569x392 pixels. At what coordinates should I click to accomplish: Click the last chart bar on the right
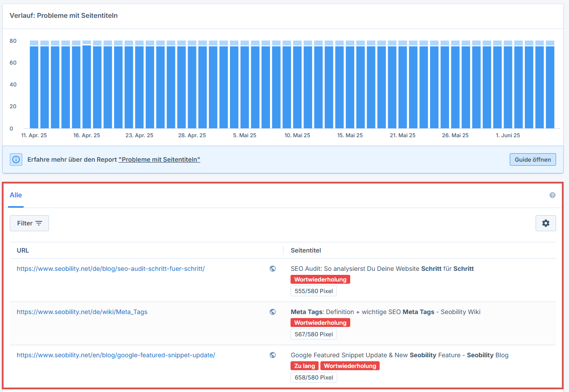(550, 85)
